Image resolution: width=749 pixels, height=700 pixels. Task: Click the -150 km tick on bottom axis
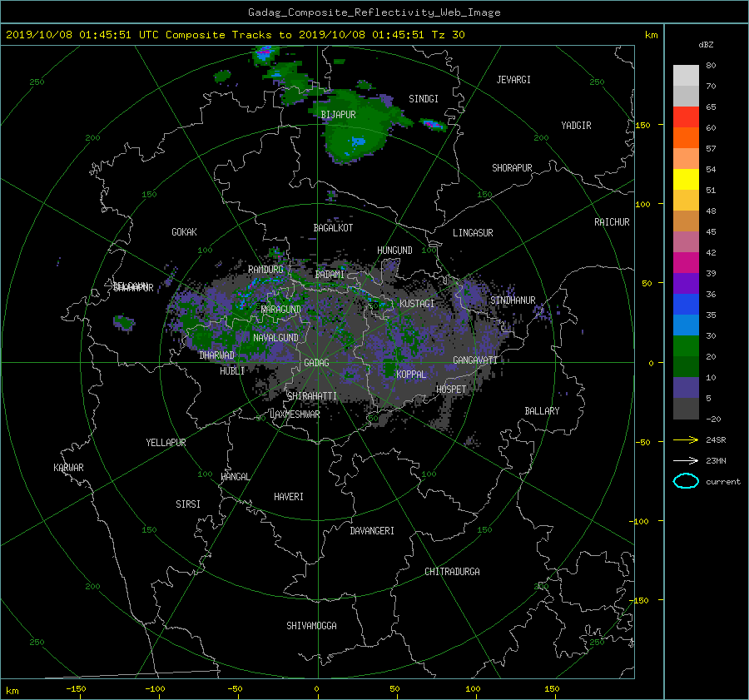tap(76, 689)
